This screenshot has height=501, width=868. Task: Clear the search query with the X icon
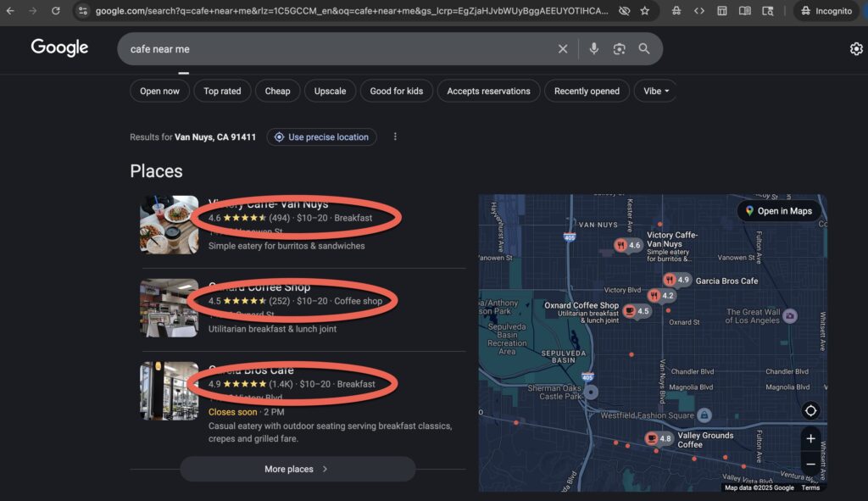tap(563, 49)
